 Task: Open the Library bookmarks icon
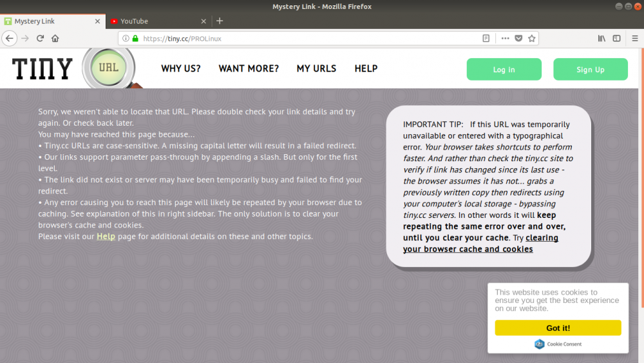(x=601, y=38)
